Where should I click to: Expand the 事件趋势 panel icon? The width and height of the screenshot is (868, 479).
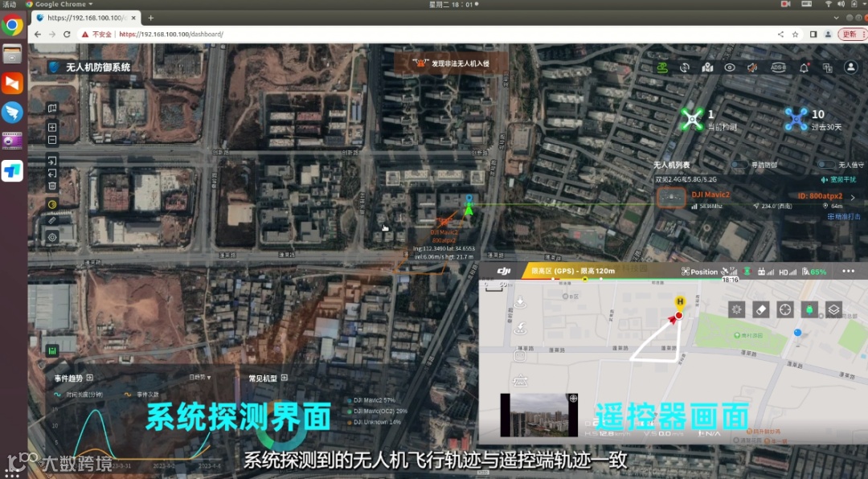coord(90,378)
